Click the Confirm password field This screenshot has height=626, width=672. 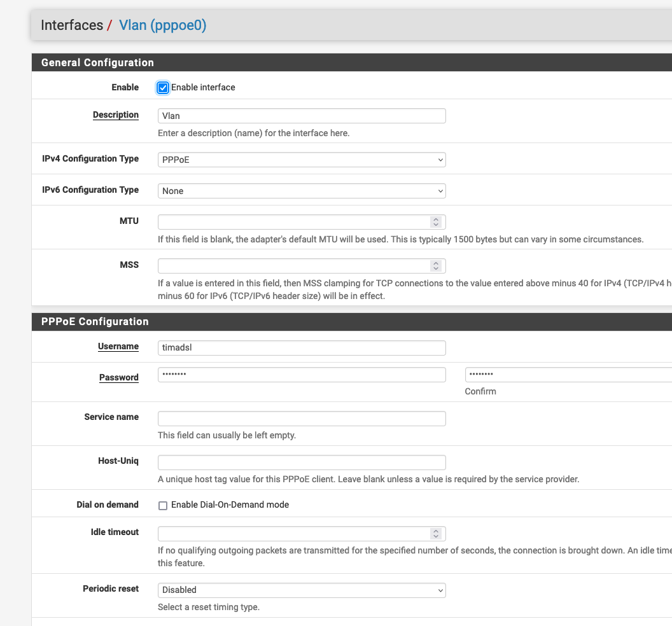[x=568, y=375]
